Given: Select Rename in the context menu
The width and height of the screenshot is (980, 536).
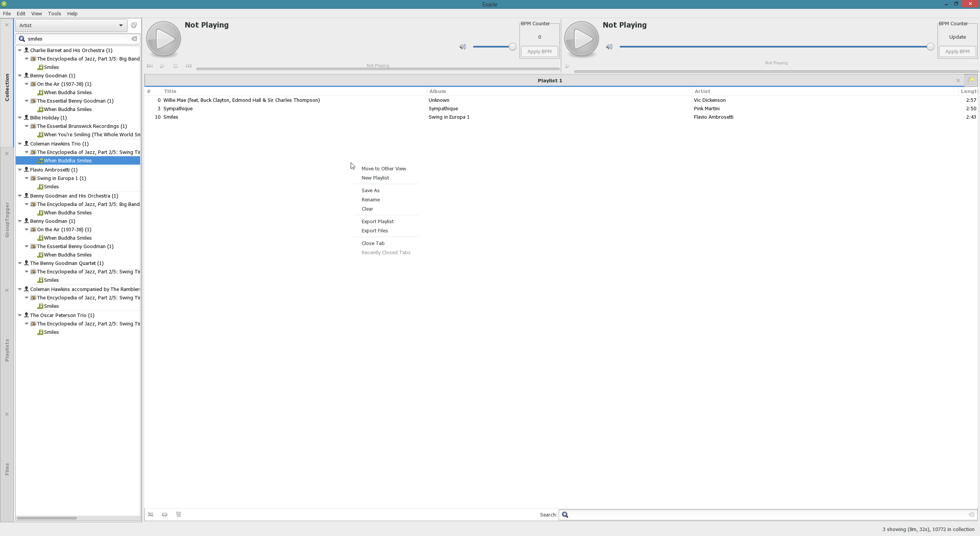Looking at the screenshot, I should 386,199.
